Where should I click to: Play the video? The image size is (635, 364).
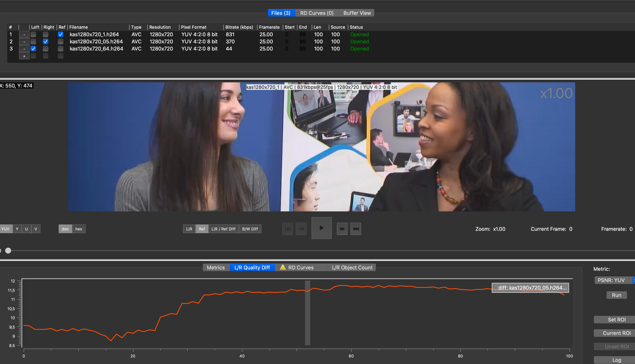pyautogui.click(x=321, y=228)
